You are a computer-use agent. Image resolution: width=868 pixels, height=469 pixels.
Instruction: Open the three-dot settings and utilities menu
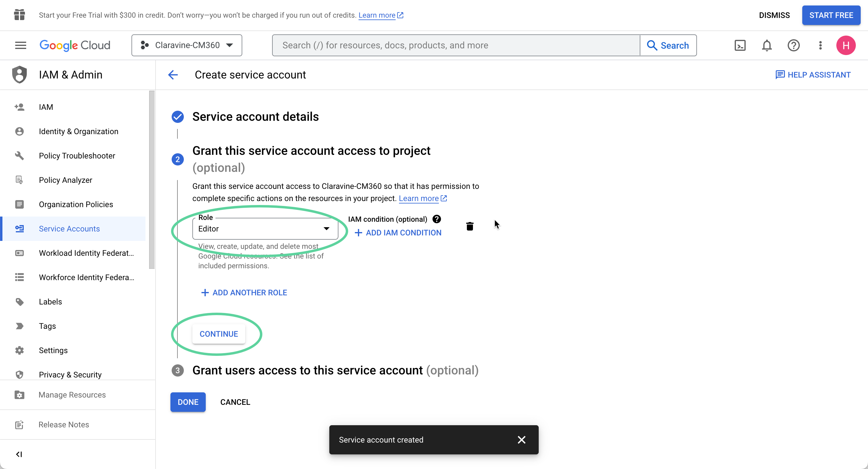click(x=820, y=45)
